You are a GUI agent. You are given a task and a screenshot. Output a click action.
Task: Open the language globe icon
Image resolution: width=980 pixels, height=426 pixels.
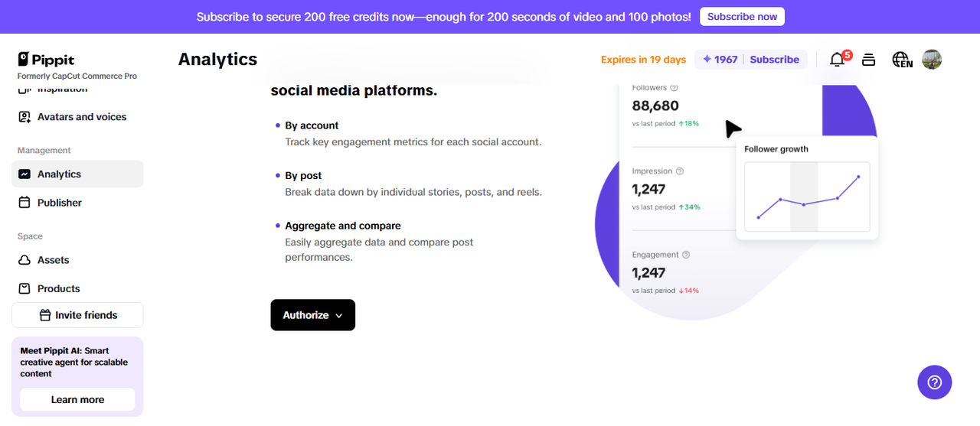[x=902, y=60]
